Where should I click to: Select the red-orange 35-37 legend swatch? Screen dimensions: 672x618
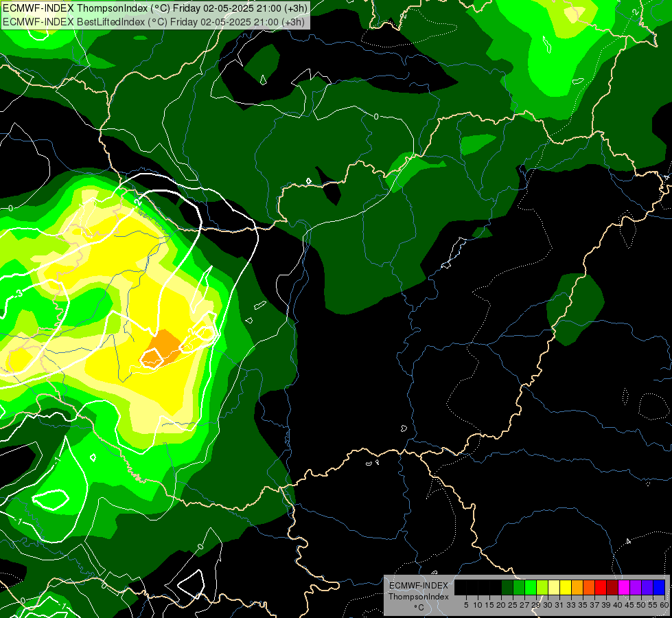[588, 587]
